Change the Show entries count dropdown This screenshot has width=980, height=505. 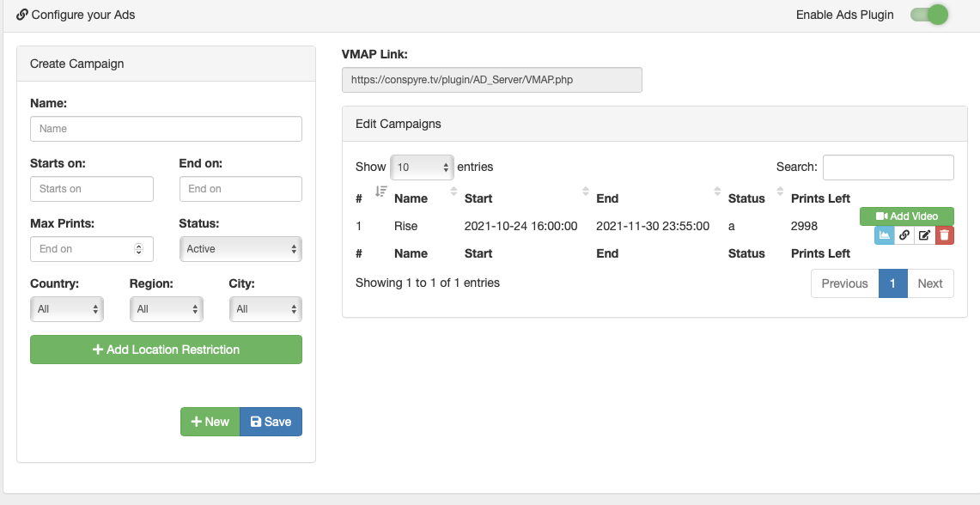(422, 167)
